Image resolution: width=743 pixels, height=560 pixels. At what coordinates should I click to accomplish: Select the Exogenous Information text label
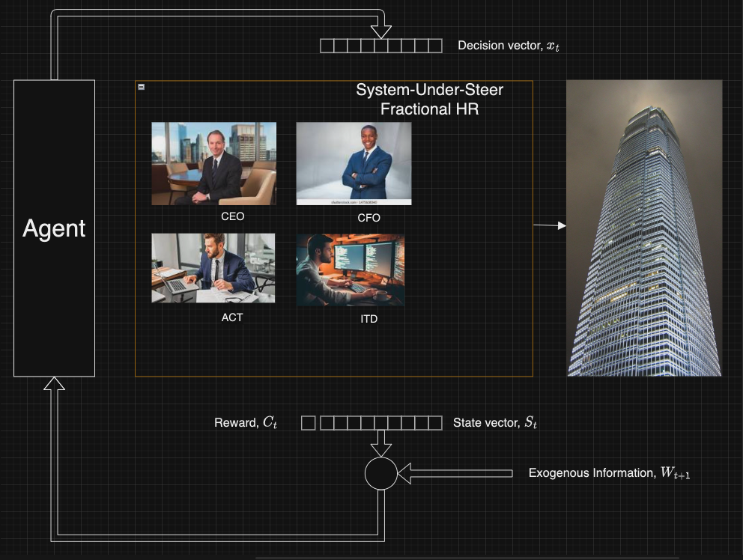608,473
